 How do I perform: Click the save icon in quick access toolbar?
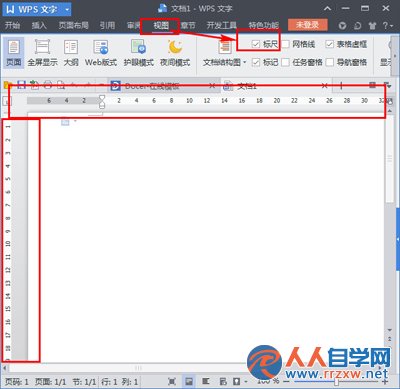pos(21,85)
